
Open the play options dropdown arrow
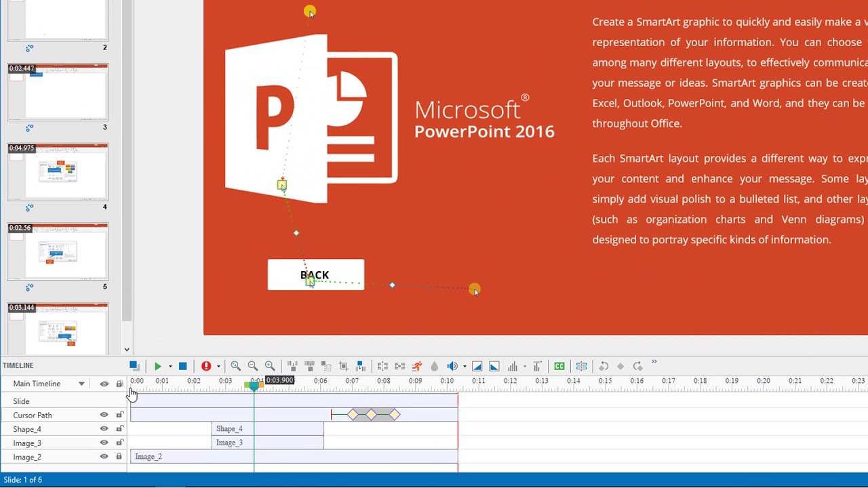click(x=170, y=367)
